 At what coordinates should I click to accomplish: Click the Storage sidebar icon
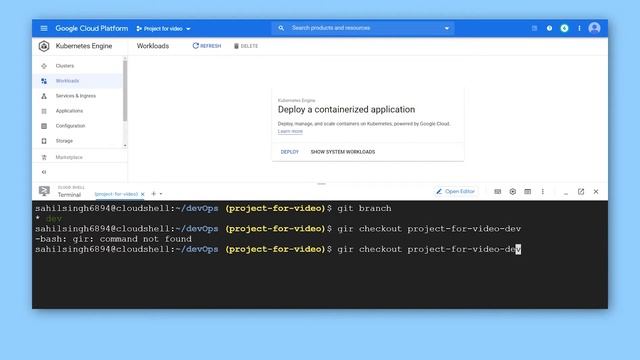click(44, 141)
